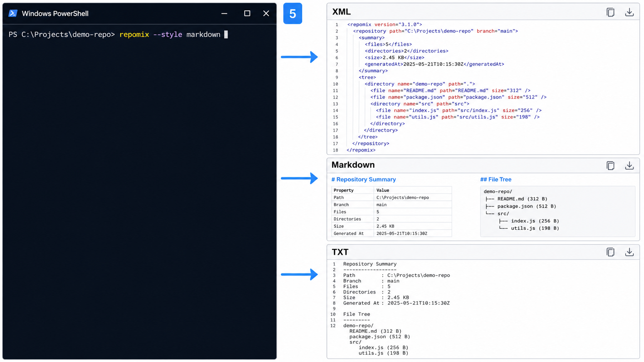Image resolution: width=644 pixels, height=362 pixels.
Task: Click 'demo-repo/' in the TXT output
Action: click(x=358, y=325)
